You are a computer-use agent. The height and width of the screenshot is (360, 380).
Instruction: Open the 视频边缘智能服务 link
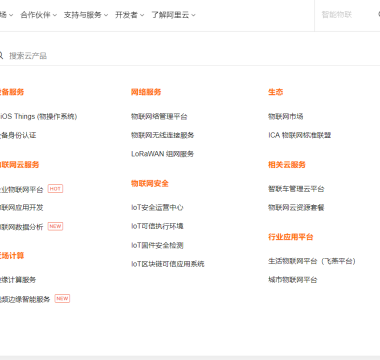pos(25,299)
